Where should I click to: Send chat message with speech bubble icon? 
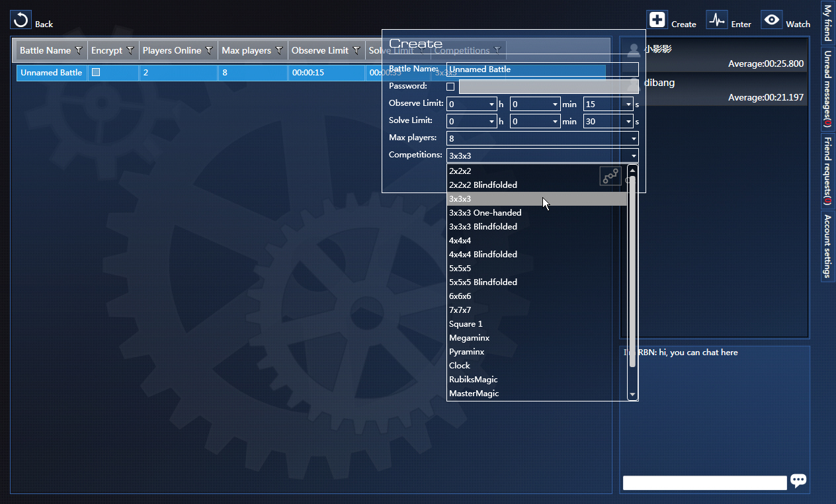point(798,481)
